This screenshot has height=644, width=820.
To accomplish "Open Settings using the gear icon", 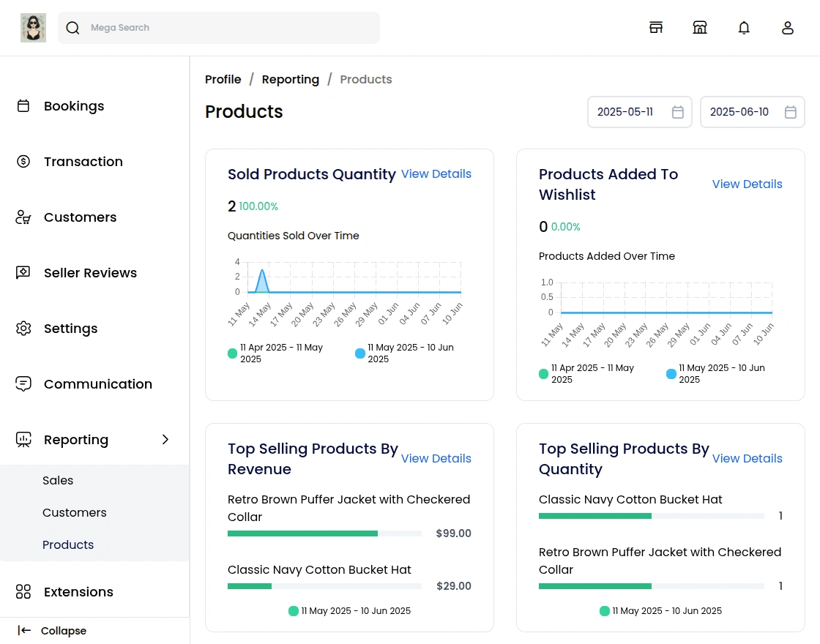I will pos(23,328).
